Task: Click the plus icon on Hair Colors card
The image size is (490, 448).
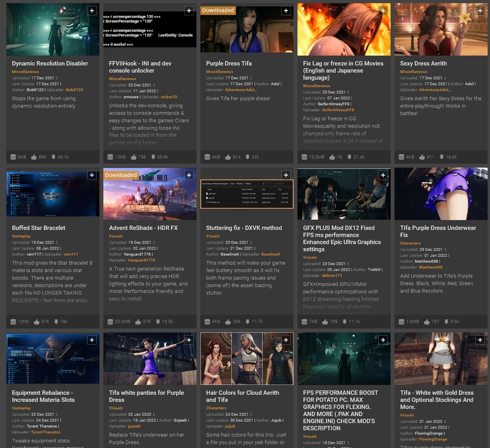Action: [286, 340]
